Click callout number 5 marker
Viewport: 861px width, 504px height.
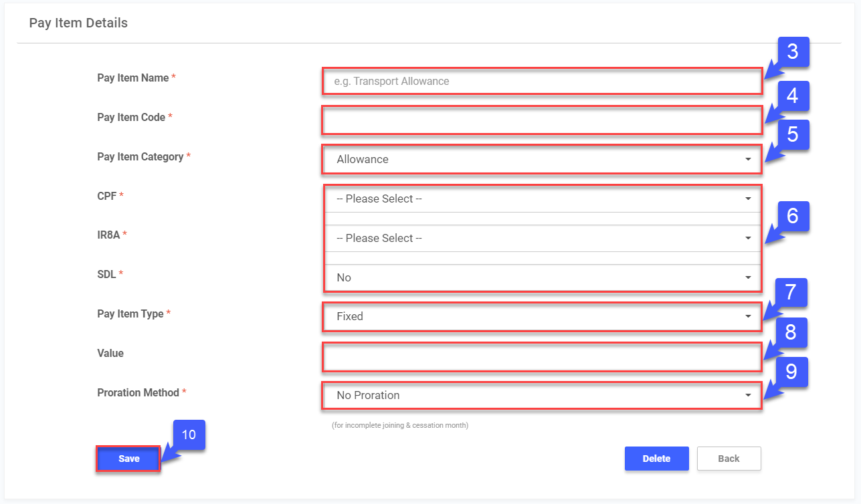tap(793, 134)
